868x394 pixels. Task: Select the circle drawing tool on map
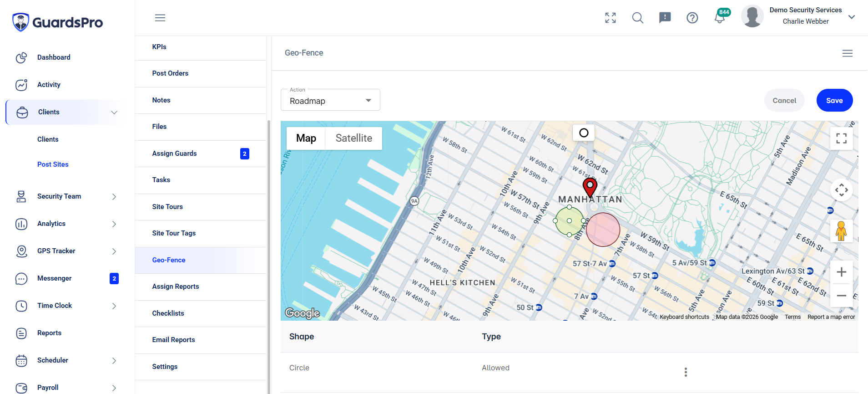tap(584, 133)
